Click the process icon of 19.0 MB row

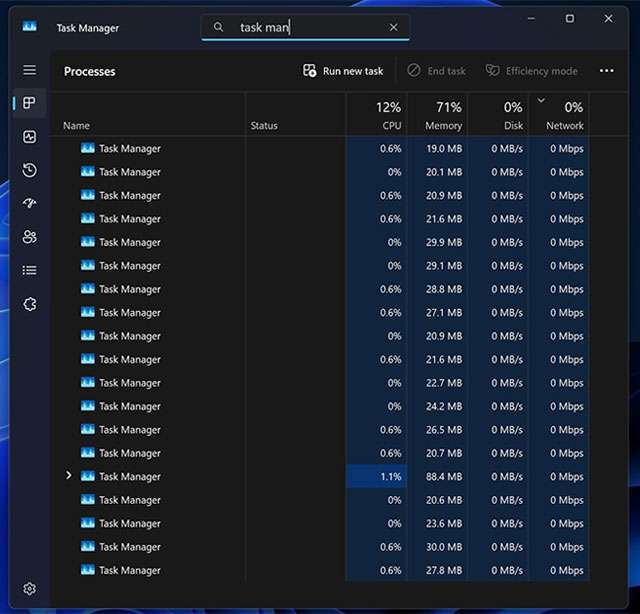pos(87,148)
